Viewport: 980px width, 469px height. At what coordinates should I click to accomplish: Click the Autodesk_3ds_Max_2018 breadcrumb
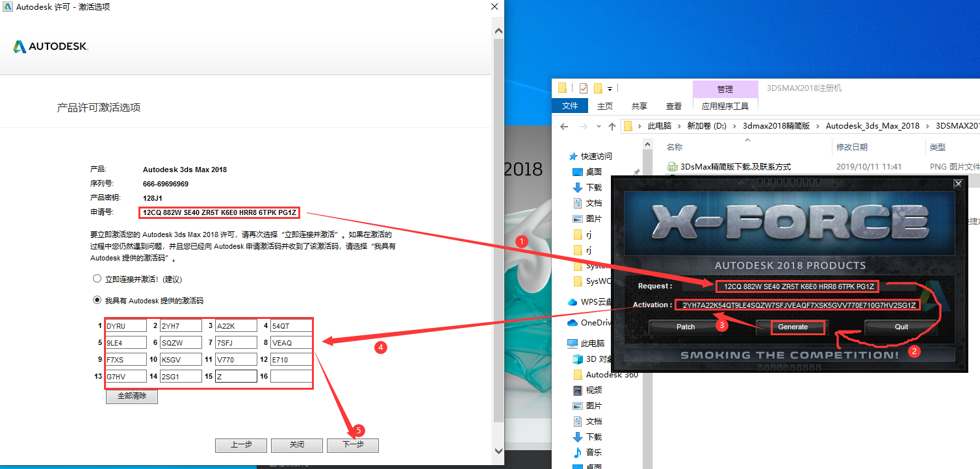873,126
